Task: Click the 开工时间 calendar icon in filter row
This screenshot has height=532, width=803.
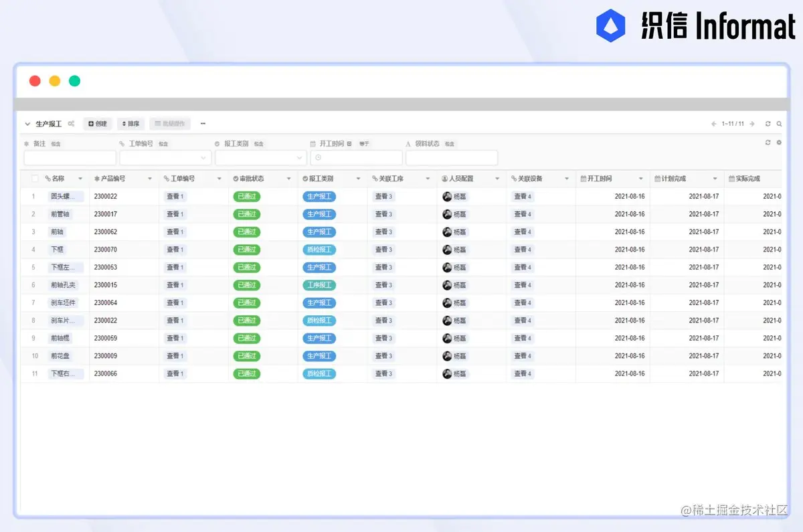Action: (313, 143)
